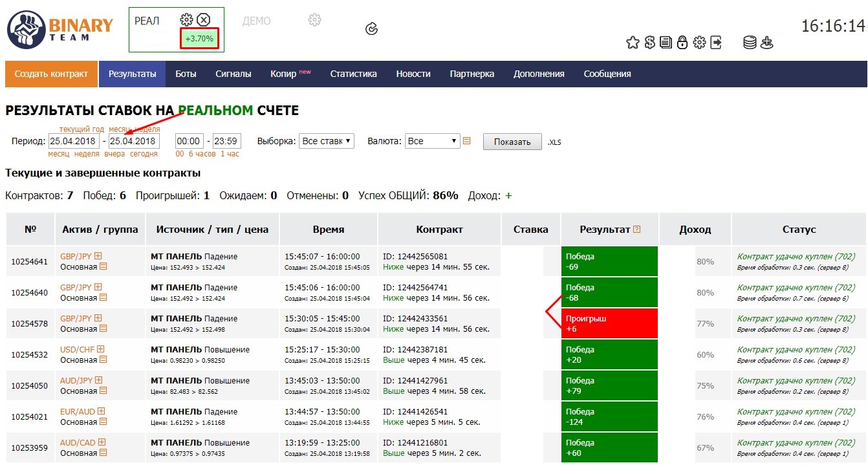Expand plus icon next to USD/CHF
868x474 pixels.
(x=101, y=349)
